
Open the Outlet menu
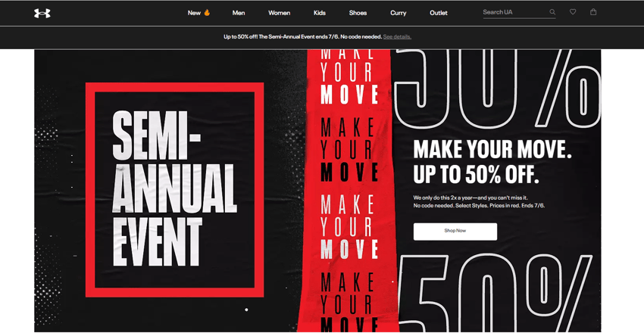439,13
